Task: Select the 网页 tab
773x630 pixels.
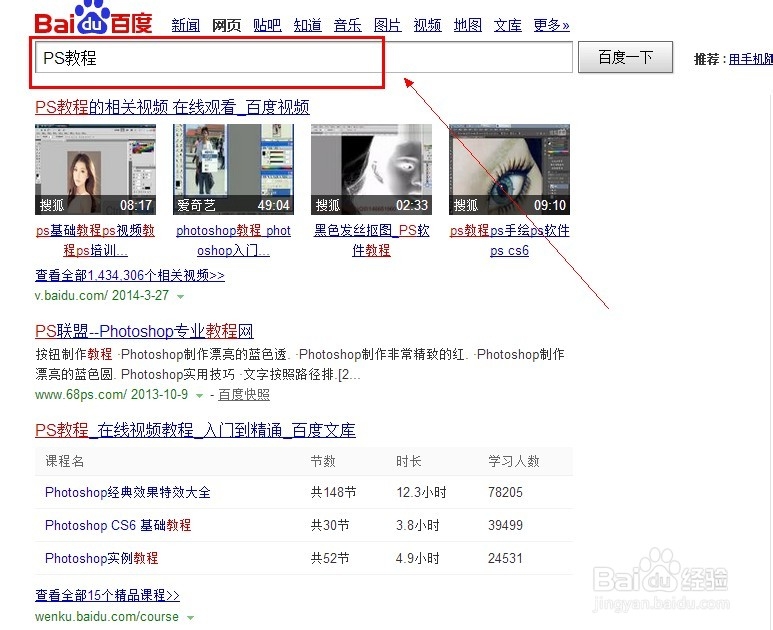Action: pos(227,25)
